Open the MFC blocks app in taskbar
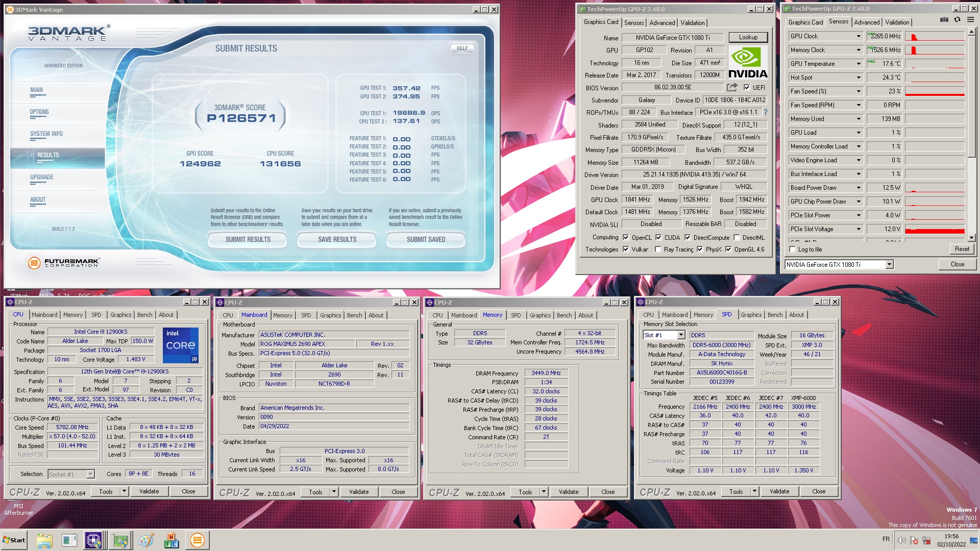Screen dimensions: 980x551 [x=171, y=540]
